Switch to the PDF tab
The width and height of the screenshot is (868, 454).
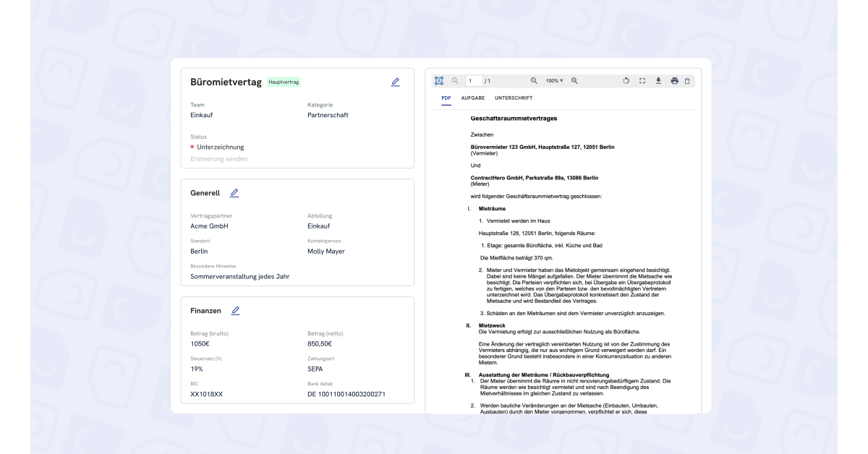pyautogui.click(x=446, y=98)
